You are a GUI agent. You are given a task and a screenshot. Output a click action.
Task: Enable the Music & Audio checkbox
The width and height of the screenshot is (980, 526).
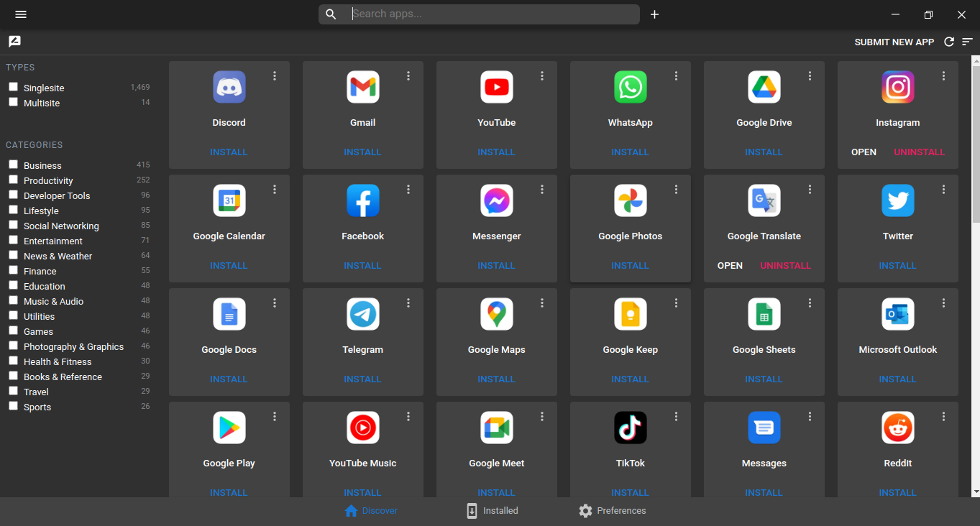coord(13,300)
